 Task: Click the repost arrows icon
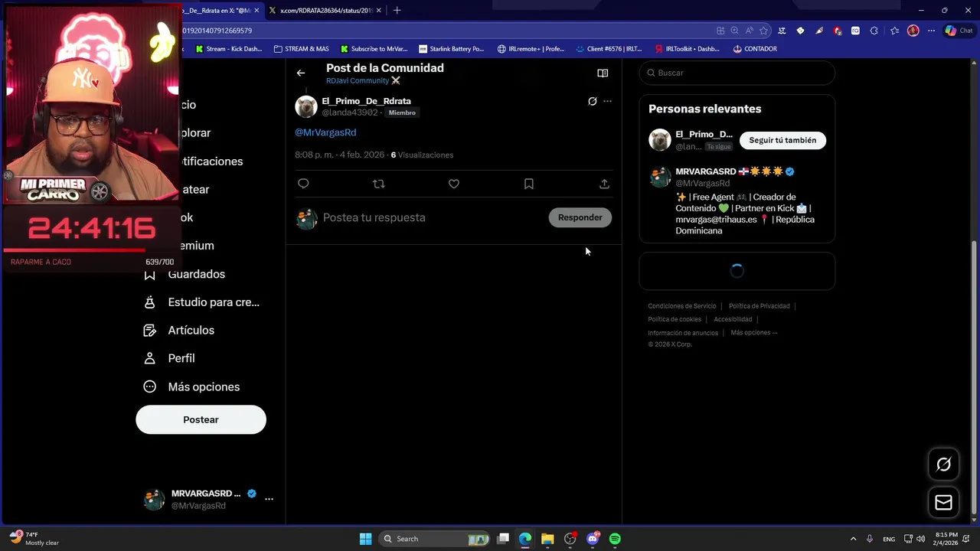[378, 184]
